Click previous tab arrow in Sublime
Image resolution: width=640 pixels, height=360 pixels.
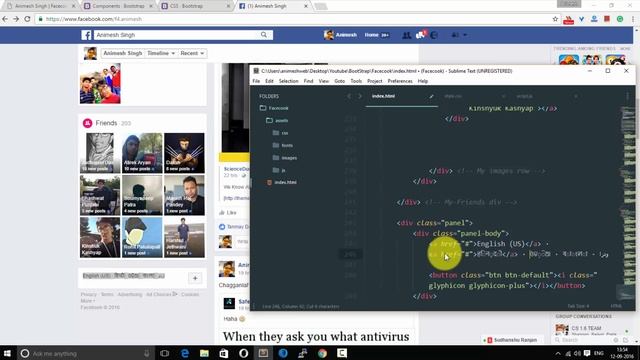(x=349, y=96)
